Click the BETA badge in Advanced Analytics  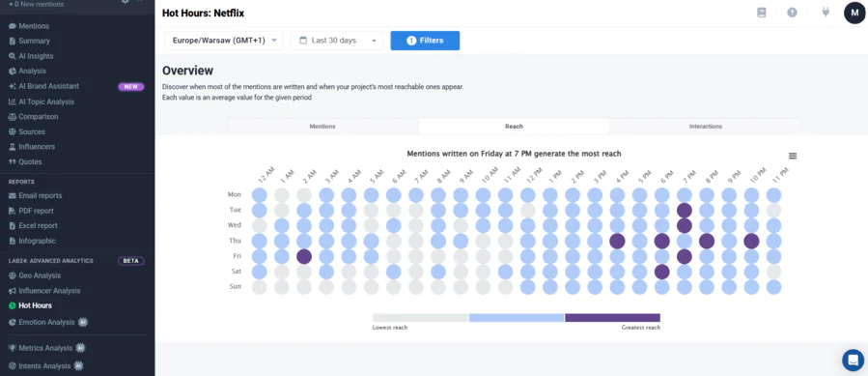(x=131, y=261)
